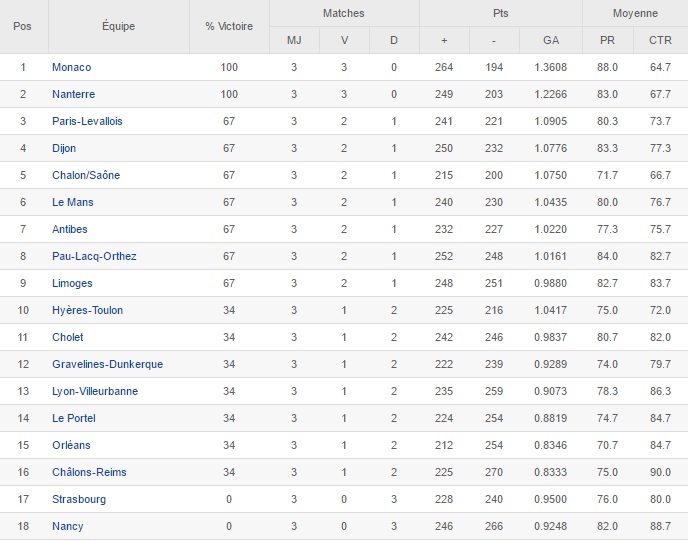
Task: Open the Limoges team link
Action: pos(73,283)
